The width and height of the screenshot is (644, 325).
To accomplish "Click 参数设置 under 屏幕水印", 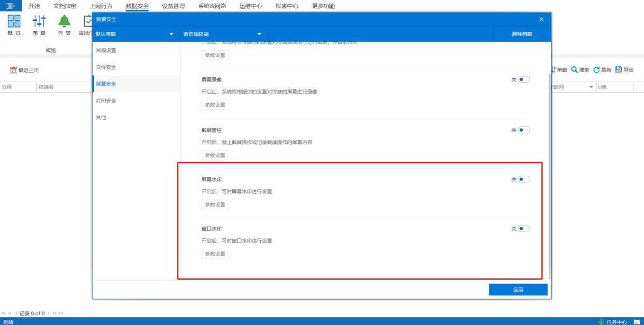I will point(215,205).
